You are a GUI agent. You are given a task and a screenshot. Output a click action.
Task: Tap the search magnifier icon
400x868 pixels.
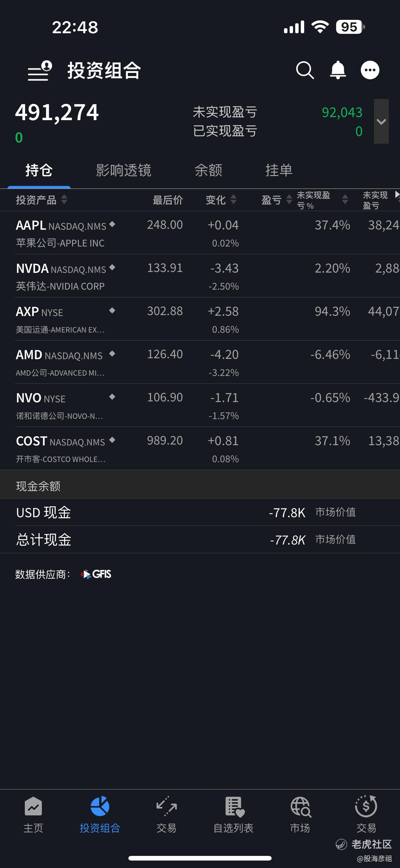pos(305,70)
